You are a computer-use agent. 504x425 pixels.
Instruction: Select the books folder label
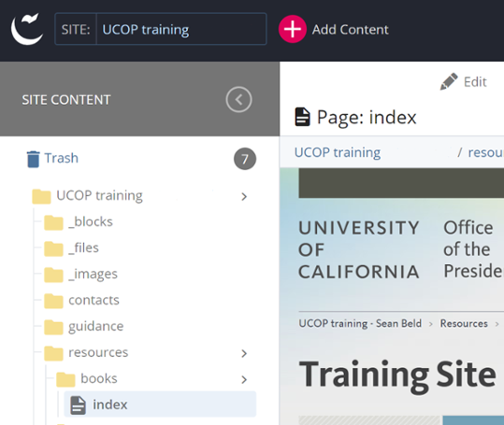click(x=99, y=378)
